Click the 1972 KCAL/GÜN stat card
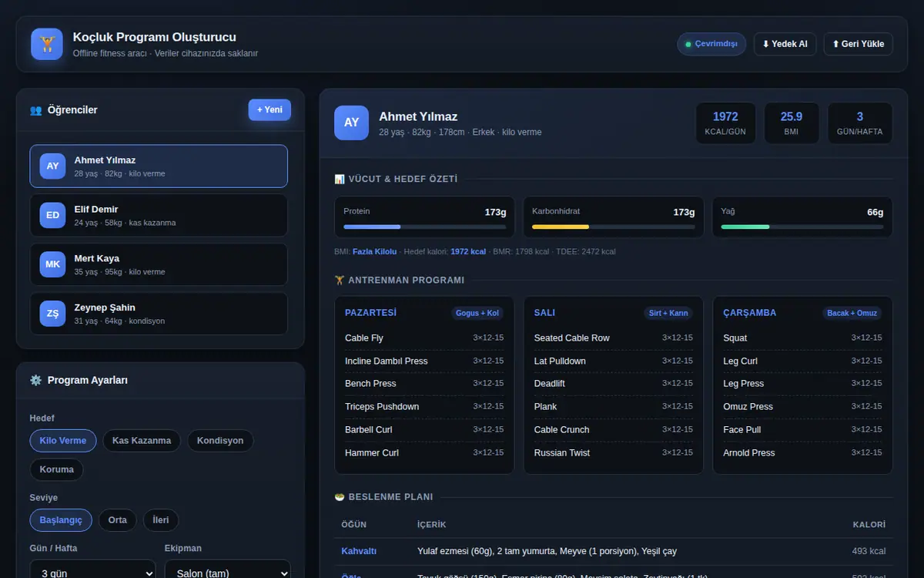Viewport: 924px width, 578px height. tap(725, 123)
